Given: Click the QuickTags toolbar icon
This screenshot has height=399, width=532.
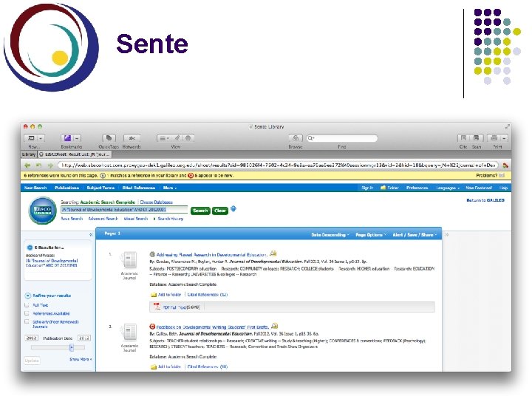Looking at the screenshot, I should (109, 138).
